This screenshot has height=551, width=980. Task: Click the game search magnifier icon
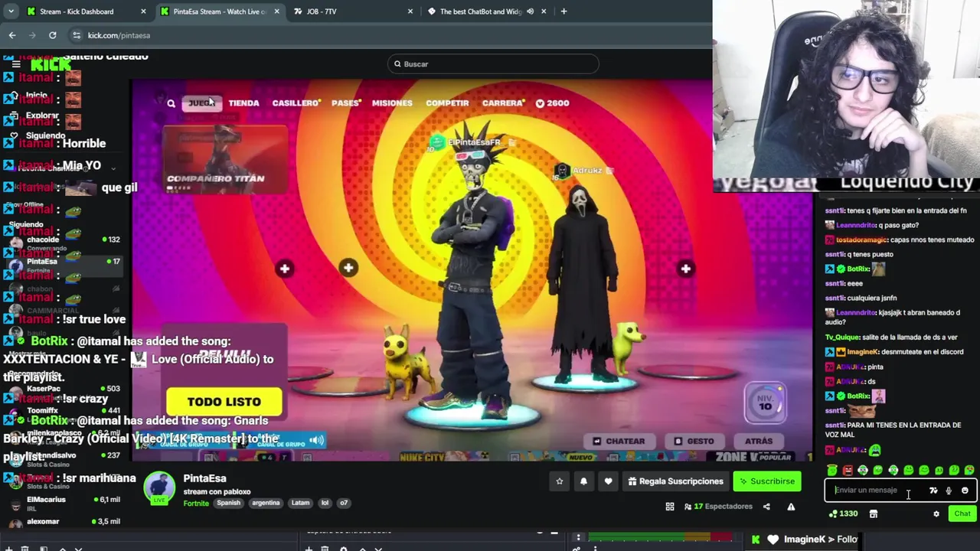(171, 103)
